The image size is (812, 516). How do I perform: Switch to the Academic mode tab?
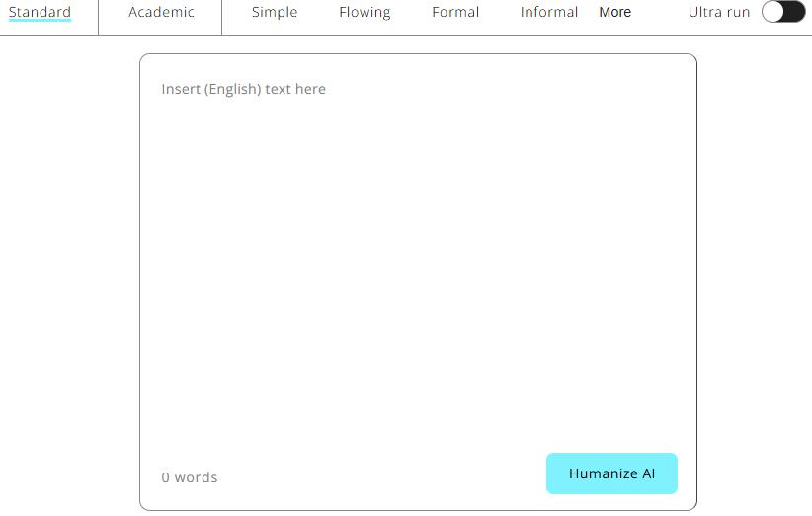161,13
